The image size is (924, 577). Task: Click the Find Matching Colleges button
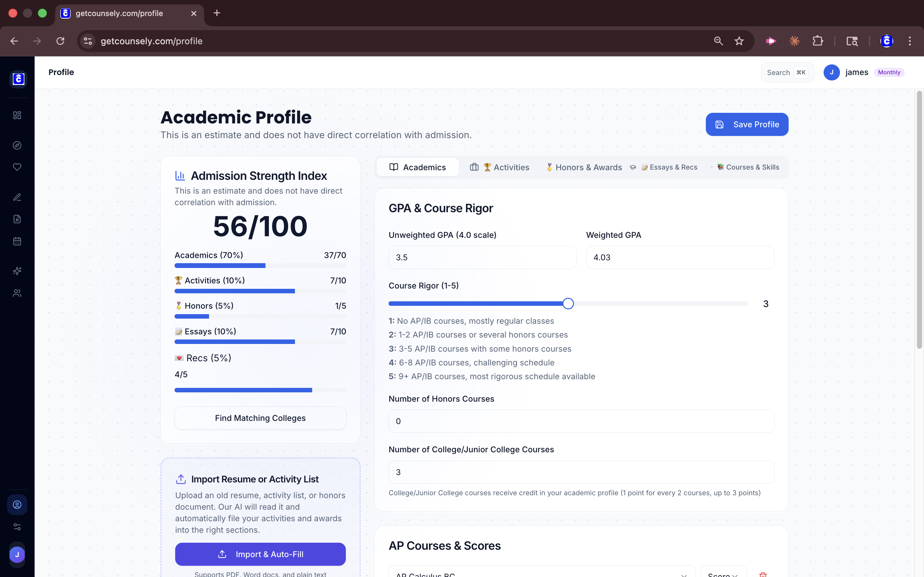260,418
